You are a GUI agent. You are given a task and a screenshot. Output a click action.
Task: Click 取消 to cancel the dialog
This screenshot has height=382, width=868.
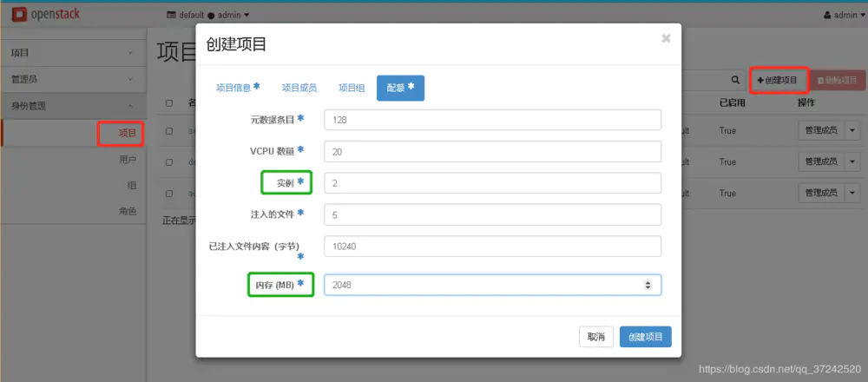click(596, 337)
